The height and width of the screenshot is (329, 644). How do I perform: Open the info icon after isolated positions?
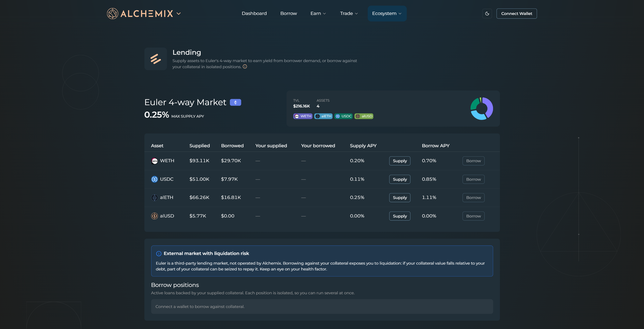245,67
